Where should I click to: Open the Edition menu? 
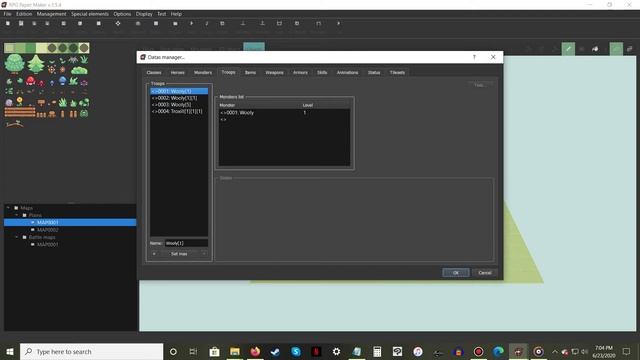click(24, 14)
